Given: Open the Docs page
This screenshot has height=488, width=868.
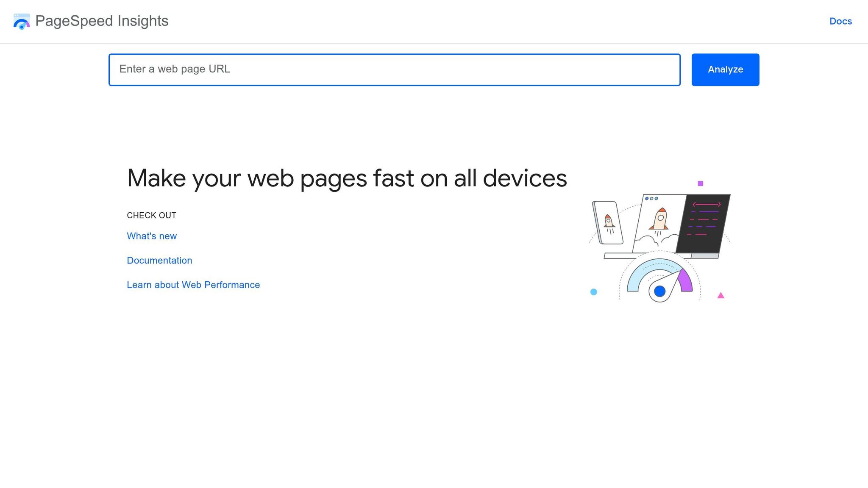Looking at the screenshot, I should (840, 21).
